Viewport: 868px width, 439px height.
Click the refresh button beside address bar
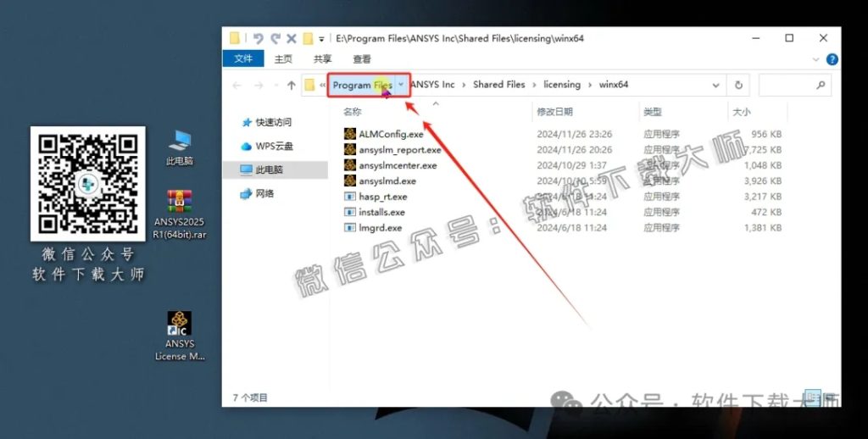tap(738, 85)
